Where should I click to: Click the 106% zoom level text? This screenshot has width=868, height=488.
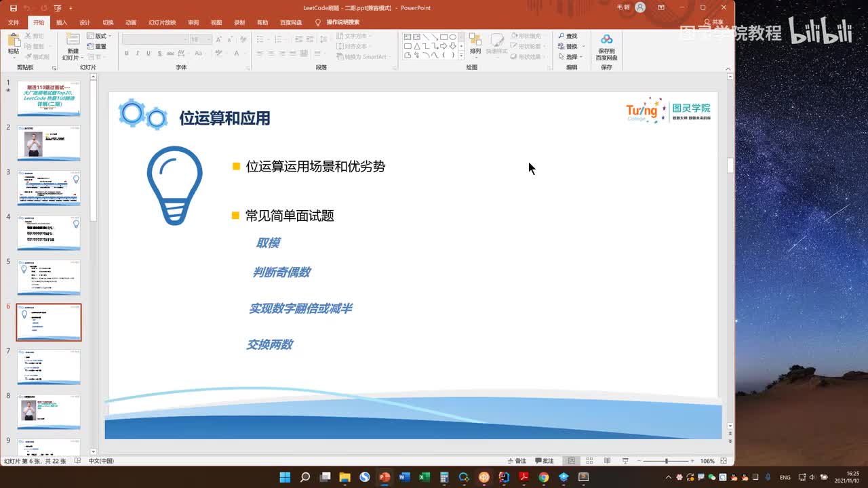pyautogui.click(x=707, y=461)
